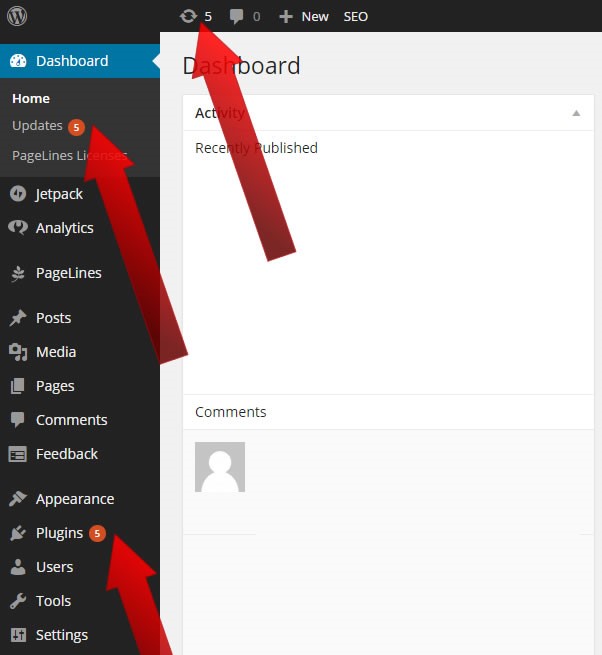Open Updates with the 5 badge
Screen dimensions: 602x655
coord(48,126)
